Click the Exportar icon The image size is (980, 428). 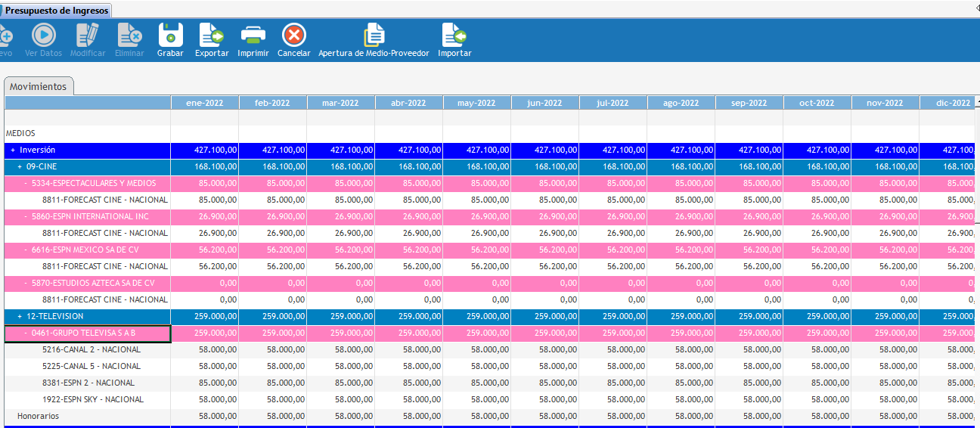point(212,35)
